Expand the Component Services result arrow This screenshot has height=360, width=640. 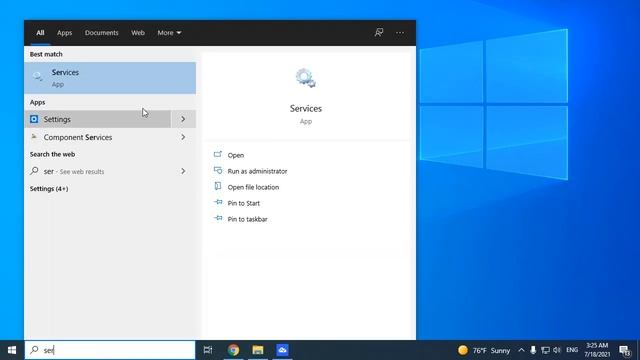(183, 137)
